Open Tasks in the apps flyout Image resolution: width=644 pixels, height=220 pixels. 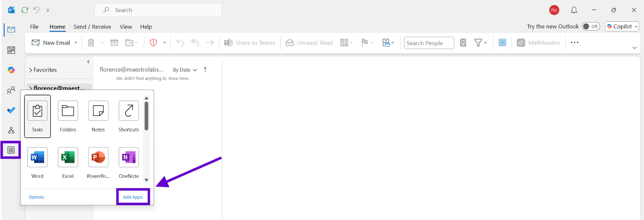[x=37, y=116]
